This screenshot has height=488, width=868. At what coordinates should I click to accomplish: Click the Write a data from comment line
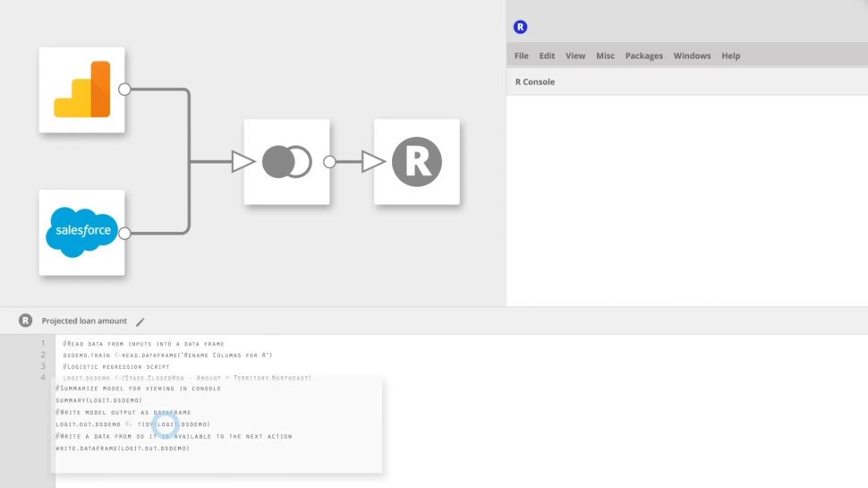tap(174, 436)
